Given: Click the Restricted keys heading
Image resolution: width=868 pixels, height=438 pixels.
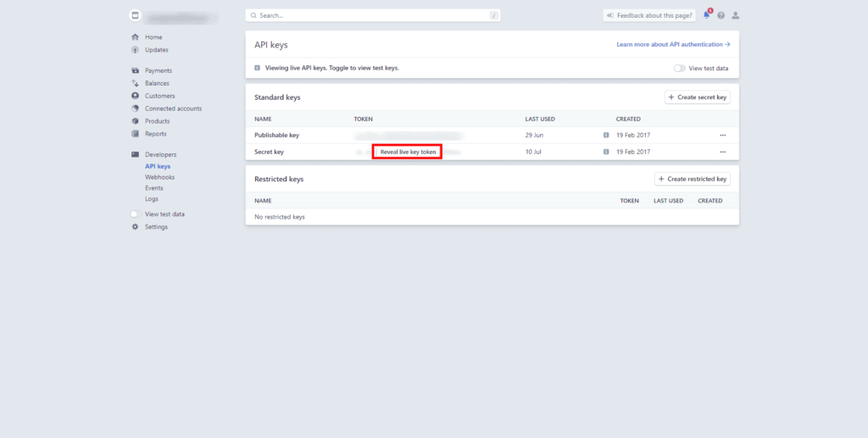Looking at the screenshot, I should pyautogui.click(x=279, y=180).
